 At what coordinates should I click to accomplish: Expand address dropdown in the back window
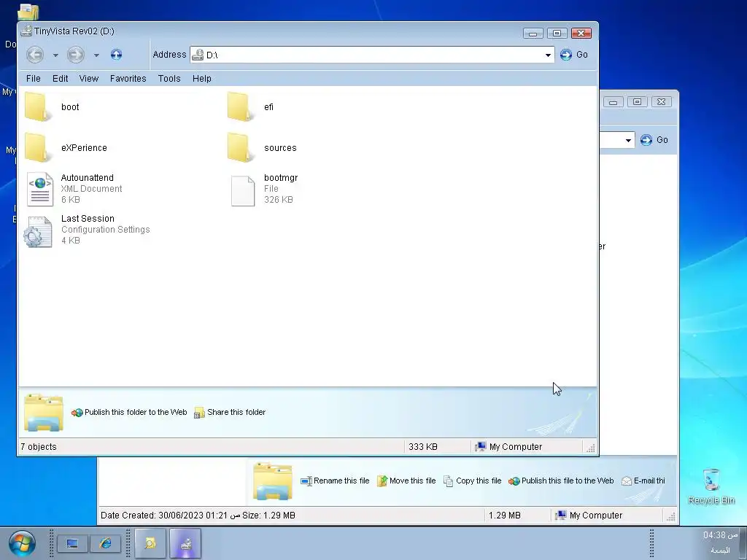(628, 140)
